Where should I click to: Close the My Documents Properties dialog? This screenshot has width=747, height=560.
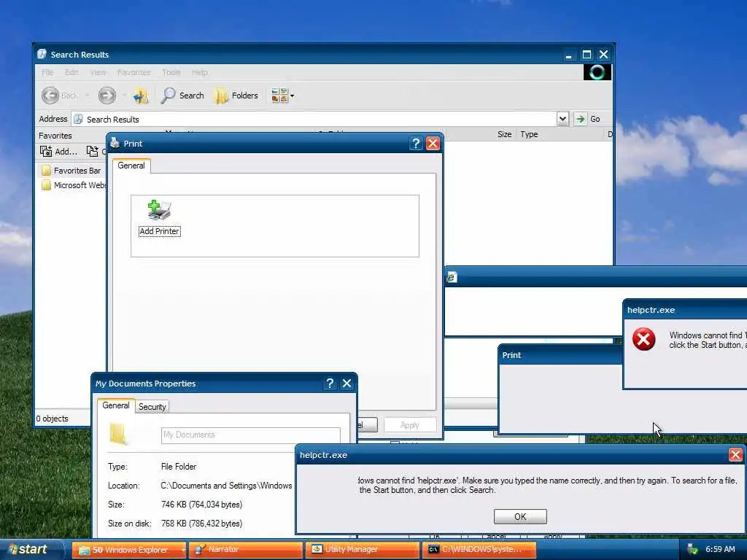click(x=347, y=384)
